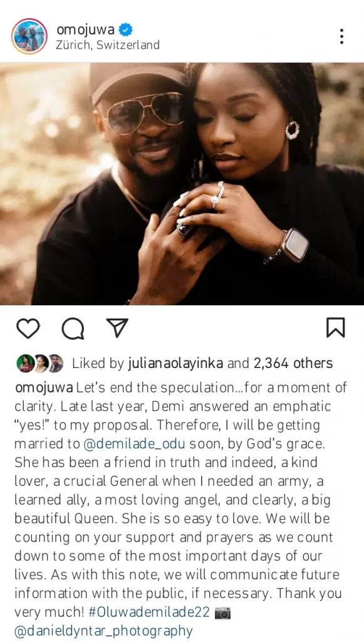Tap the couple photo in the post

[182, 184]
